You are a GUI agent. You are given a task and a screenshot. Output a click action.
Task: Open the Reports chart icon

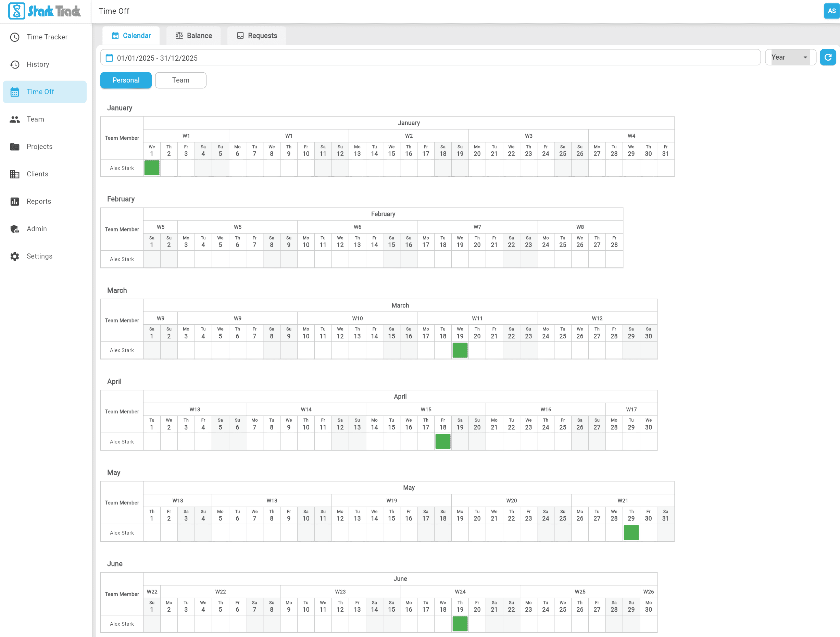[15, 201]
